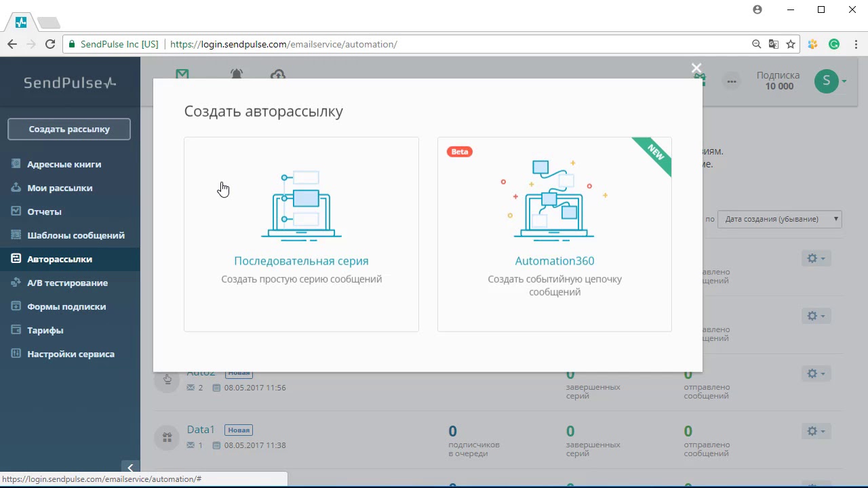
Task: Click the Automation360 laptop illustration
Action: pos(555,200)
